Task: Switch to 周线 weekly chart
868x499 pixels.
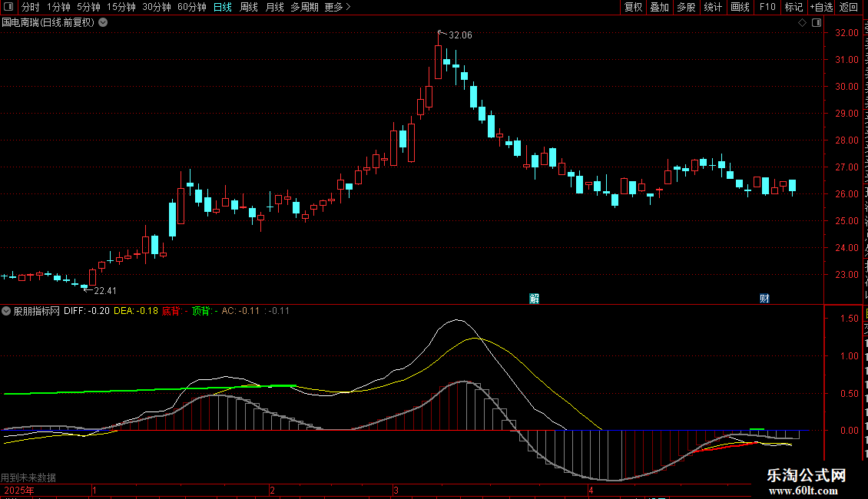Action: [249, 7]
